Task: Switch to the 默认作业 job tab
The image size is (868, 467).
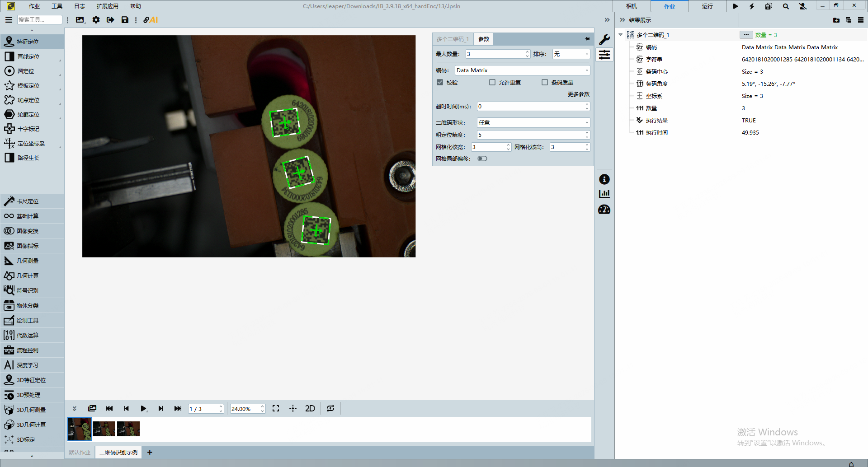Action: [80, 452]
